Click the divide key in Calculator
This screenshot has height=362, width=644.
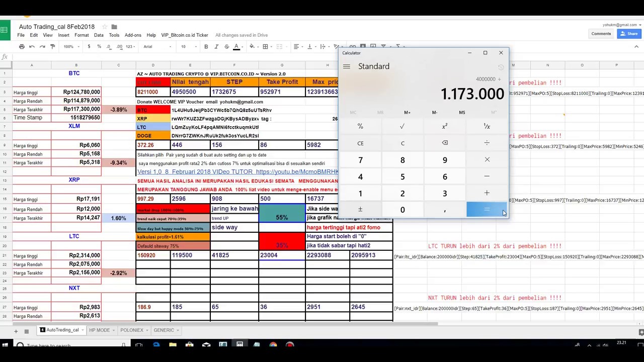pos(487,143)
